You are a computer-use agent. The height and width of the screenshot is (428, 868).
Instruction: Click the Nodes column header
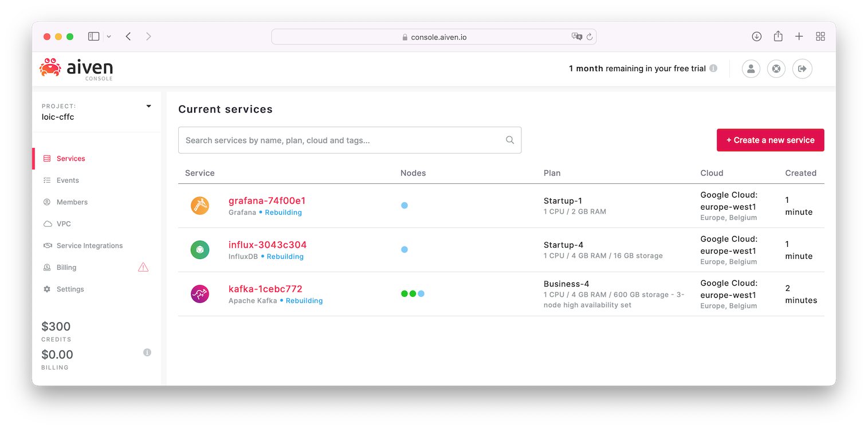click(413, 173)
